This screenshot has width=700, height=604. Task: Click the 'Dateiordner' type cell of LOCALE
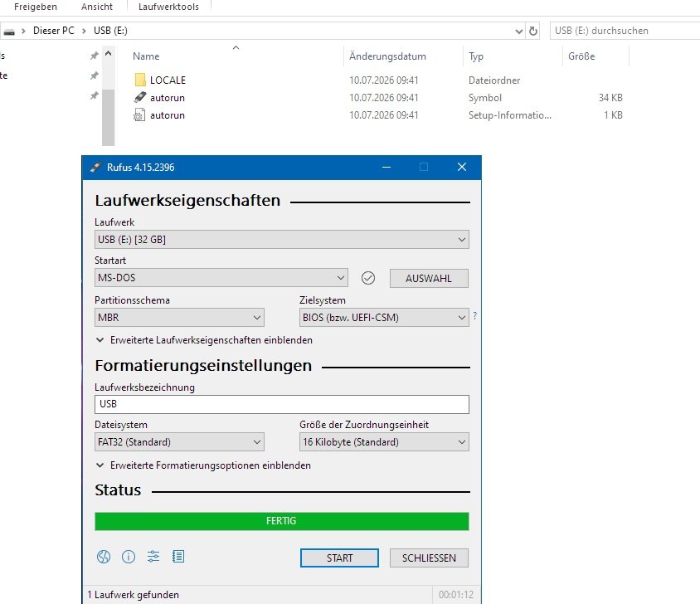494,80
